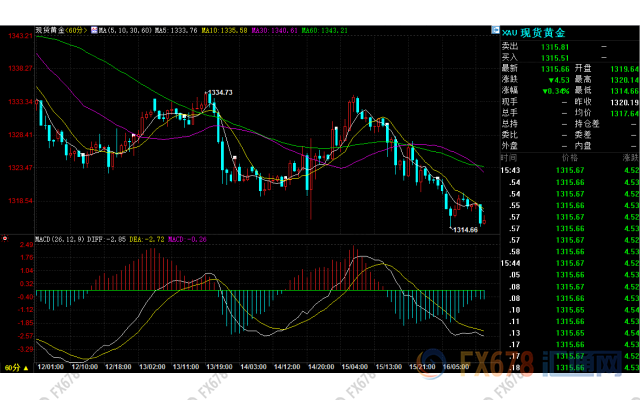This screenshot has height=400, width=640.
Task: Click the 最新 price 1315.66 in quote panel
Action: click(x=555, y=69)
